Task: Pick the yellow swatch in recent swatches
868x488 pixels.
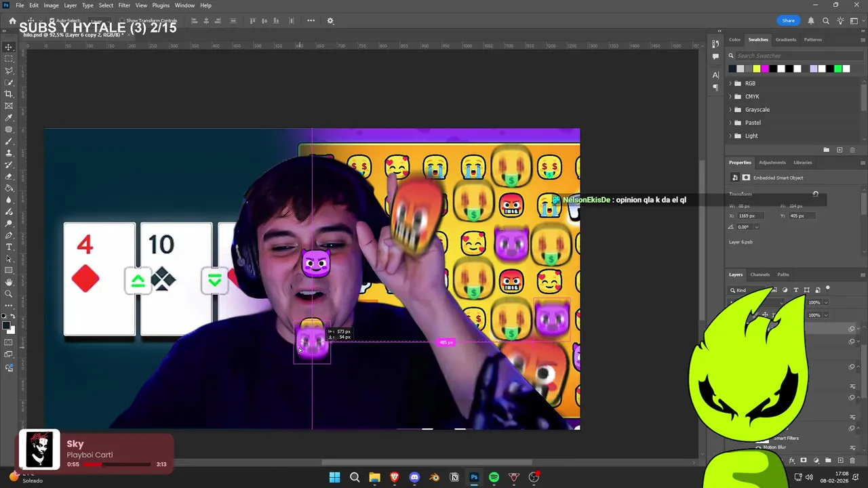Action: click(757, 68)
